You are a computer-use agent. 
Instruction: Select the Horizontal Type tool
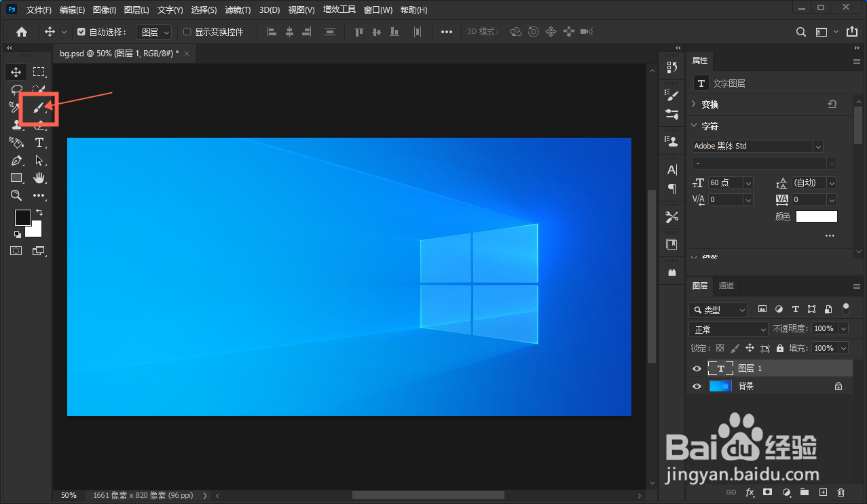pyautogui.click(x=39, y=142)
